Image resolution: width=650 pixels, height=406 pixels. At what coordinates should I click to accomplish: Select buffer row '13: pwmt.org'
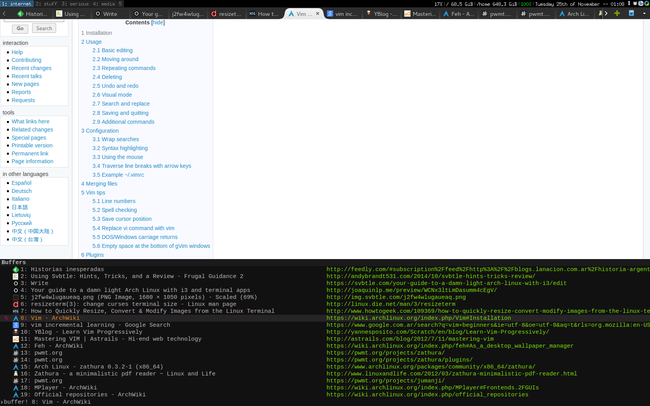tap(325, 353)
